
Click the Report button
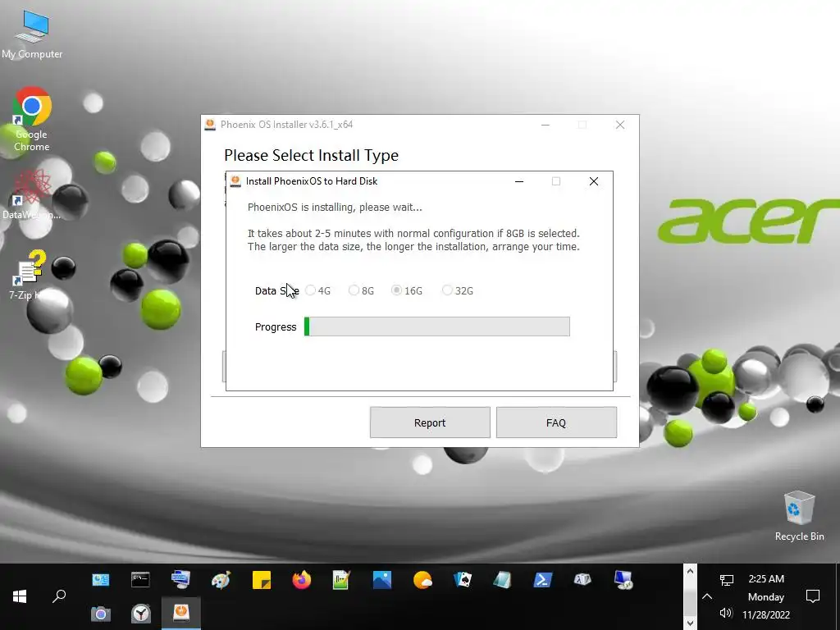point(430,422)
